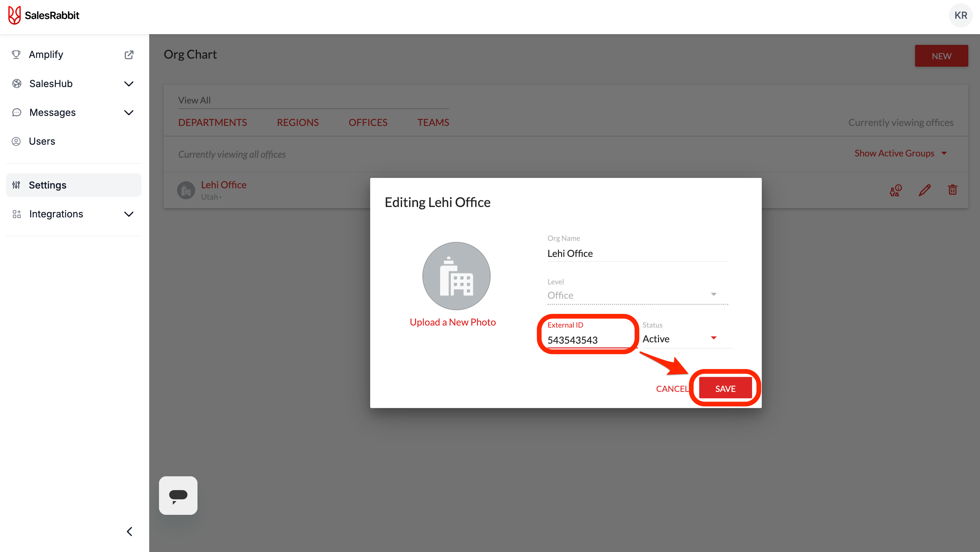
Task: Click Upload a New Photo link
Action: pos(453,322)
